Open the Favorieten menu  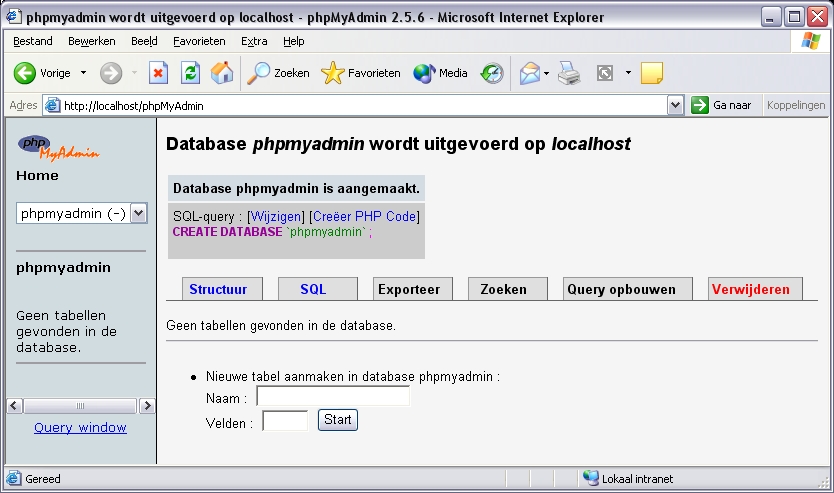pos(199,41)
